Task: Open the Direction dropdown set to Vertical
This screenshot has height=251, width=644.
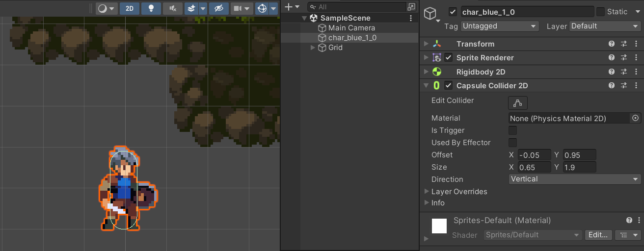Action: [x=575, y=179]
